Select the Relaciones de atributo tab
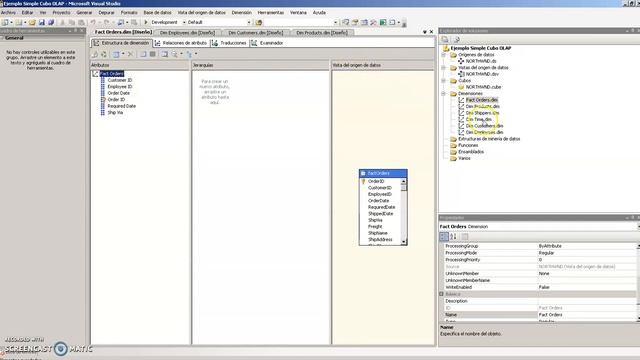Viewport: 640px width, 360px height. 181,43
